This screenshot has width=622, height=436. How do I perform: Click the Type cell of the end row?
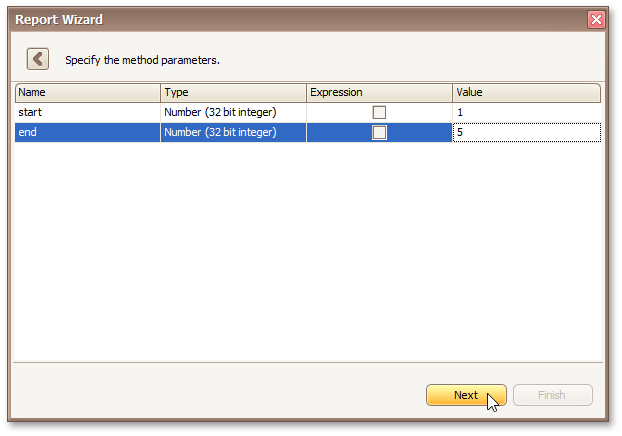(x=233, y=132)
